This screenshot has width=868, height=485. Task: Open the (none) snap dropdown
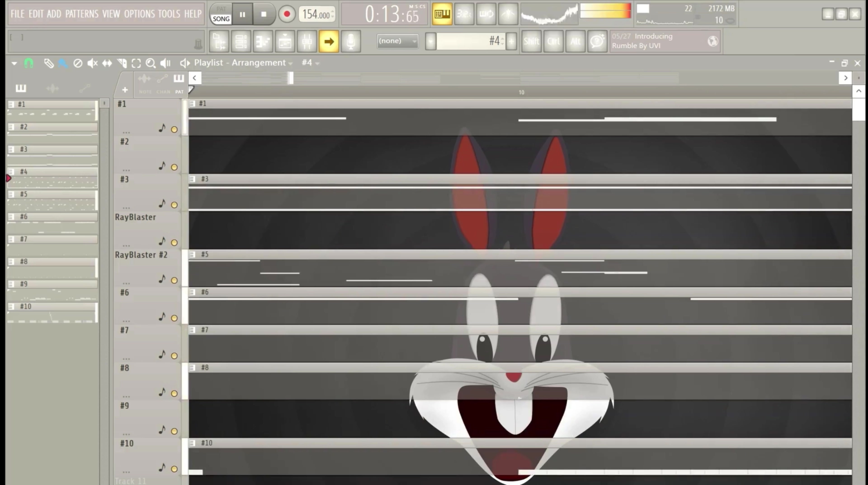tap(398, 41)
